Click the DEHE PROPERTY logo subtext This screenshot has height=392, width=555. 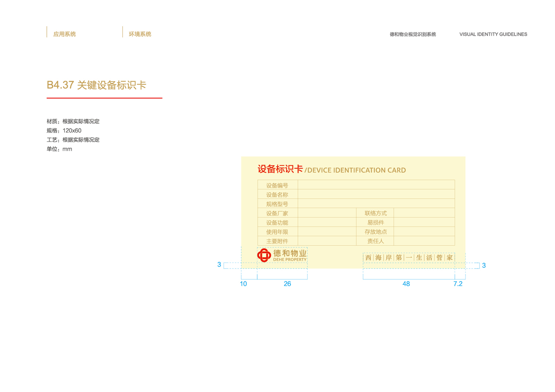290,260
